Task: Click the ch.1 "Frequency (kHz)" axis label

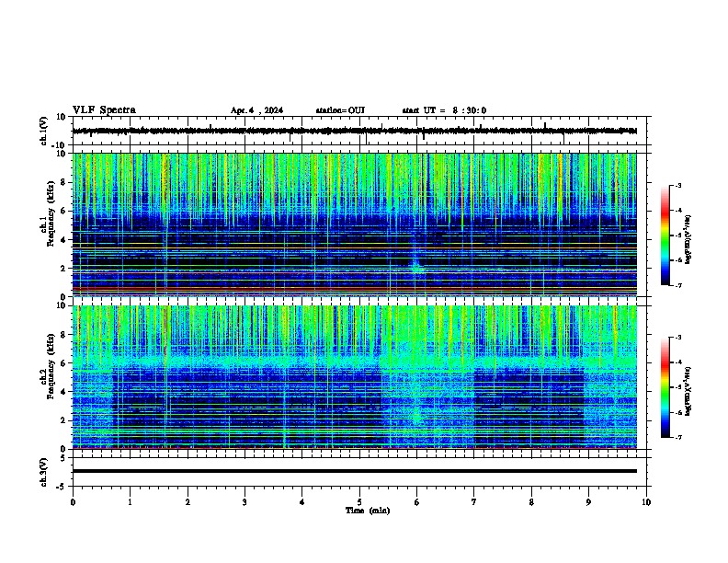Action: (51, 213)
